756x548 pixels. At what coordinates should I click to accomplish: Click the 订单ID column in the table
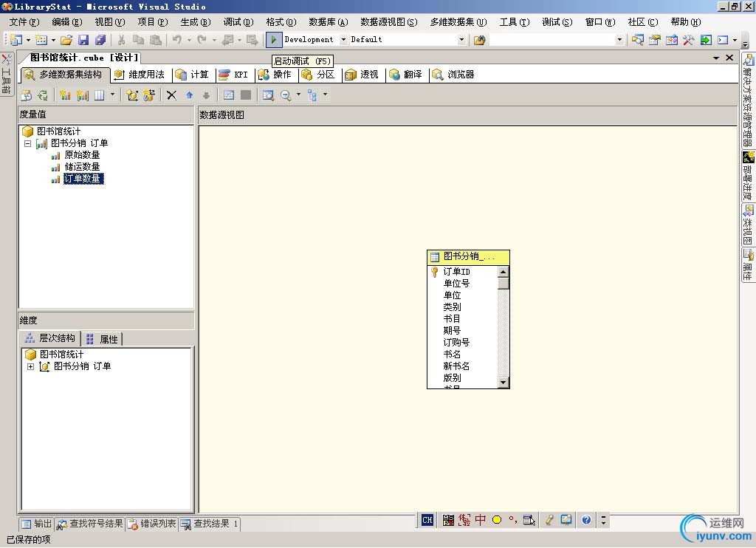[x=456, y=272]
